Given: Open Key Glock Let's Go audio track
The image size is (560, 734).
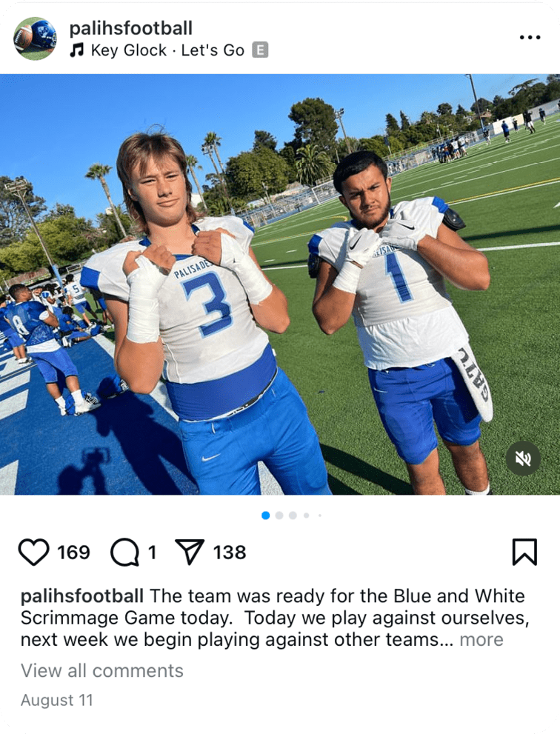Looking at the screenshot, I should [167, 50].
